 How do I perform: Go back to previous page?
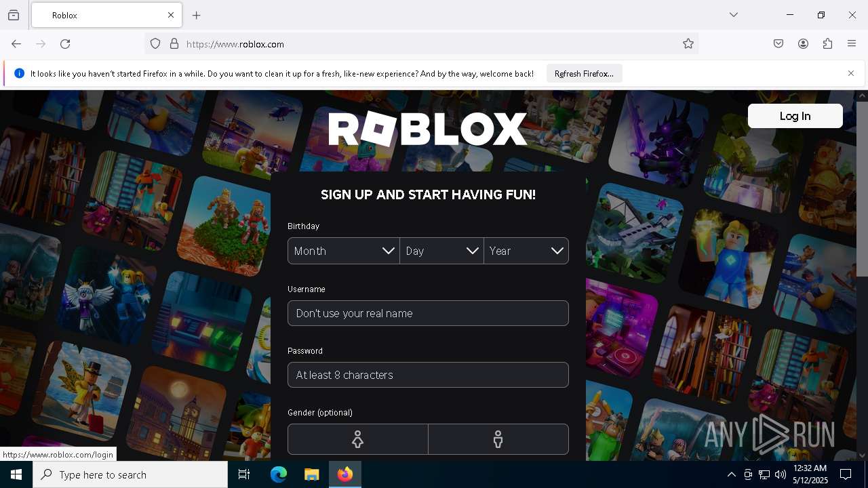point(16,44)
